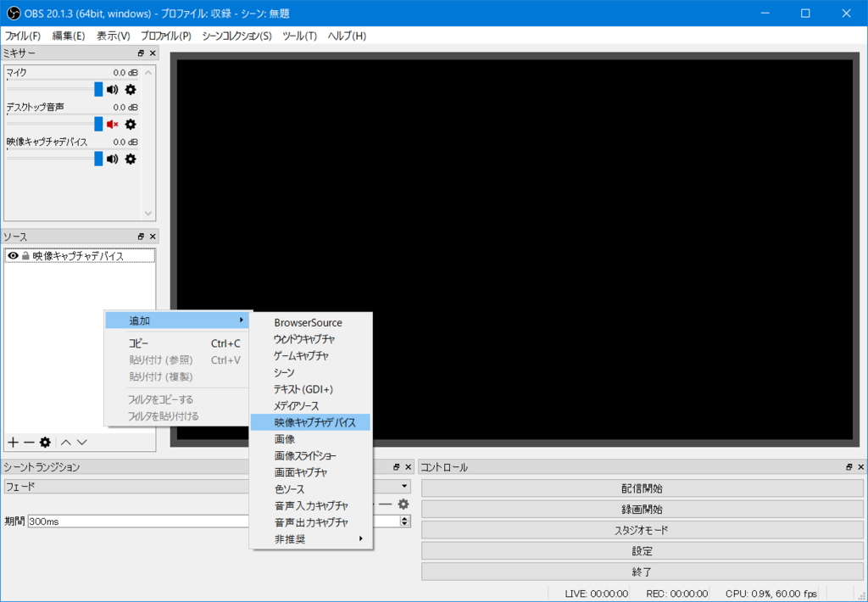Unmute the デスクトップ音声 audio source
Screen dimensions: 868x602
coord(111,124)
